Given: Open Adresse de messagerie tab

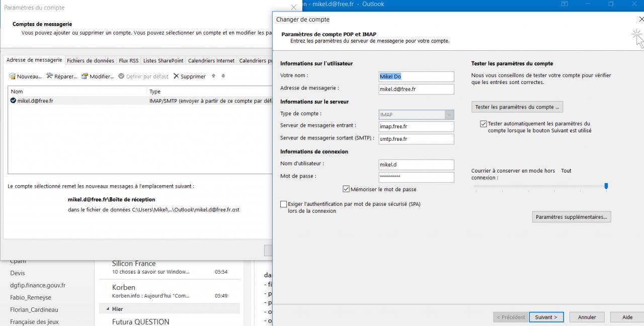Looking at the screenshot, I should click(x=34, y=60).
